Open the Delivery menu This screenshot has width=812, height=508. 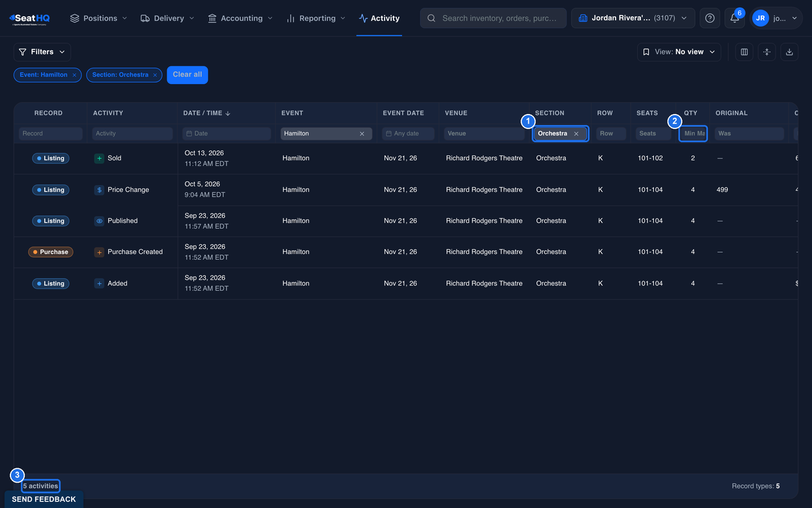tap(167, 18)
